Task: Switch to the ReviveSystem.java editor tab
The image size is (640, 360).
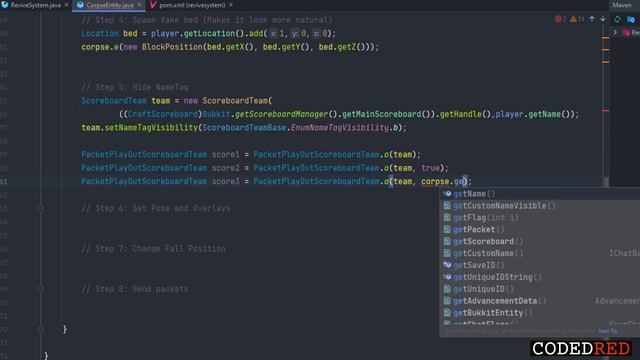Action: click(36, 5)
